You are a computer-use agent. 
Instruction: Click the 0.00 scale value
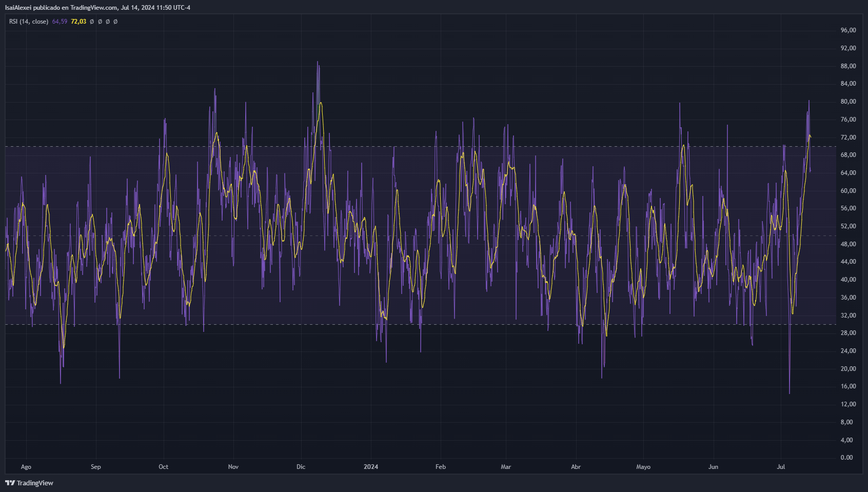tap(847, 458)
